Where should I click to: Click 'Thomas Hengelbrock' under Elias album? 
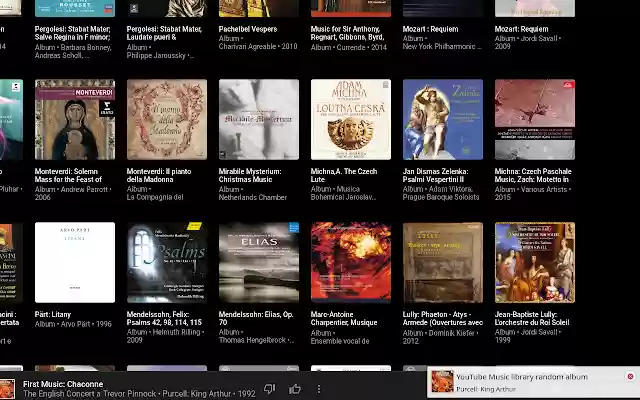click(252, 340)
